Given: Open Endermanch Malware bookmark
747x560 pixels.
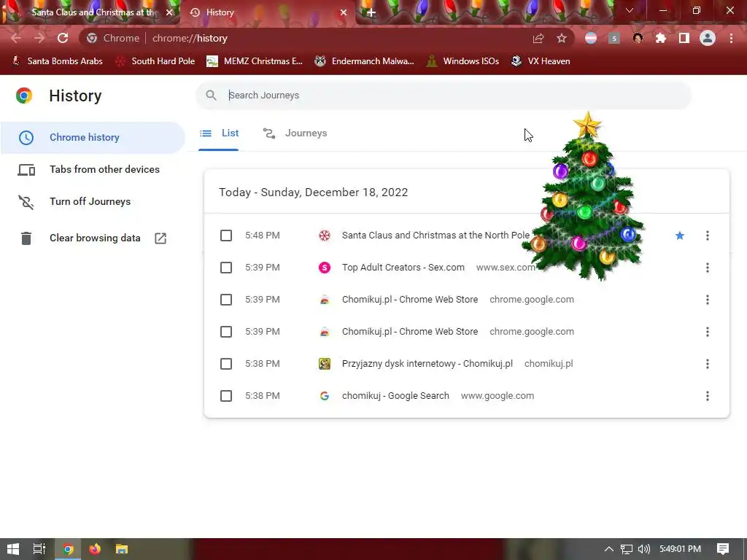Looking at the screenshot, I should tap(365, 61).
